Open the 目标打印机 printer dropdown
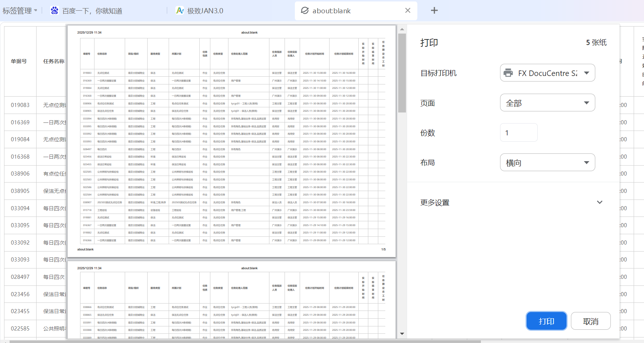This screenshot has width=644, height=343. 547,73
